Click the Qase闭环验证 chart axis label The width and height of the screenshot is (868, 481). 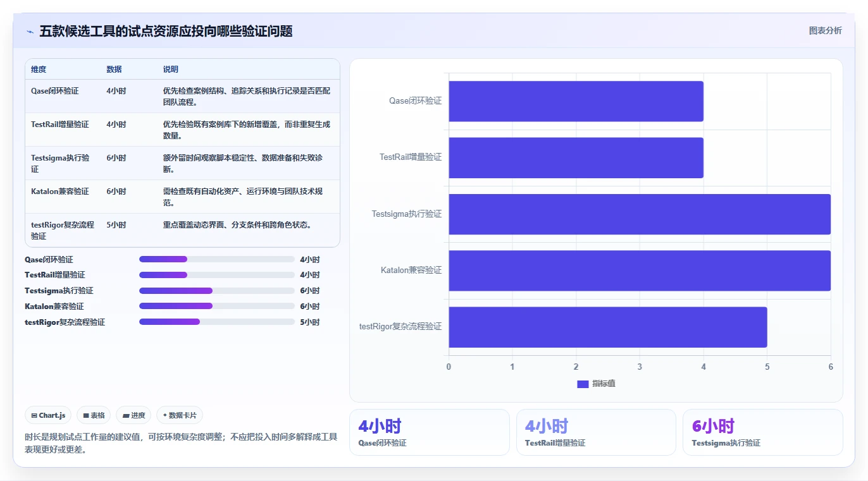point(415,101)
